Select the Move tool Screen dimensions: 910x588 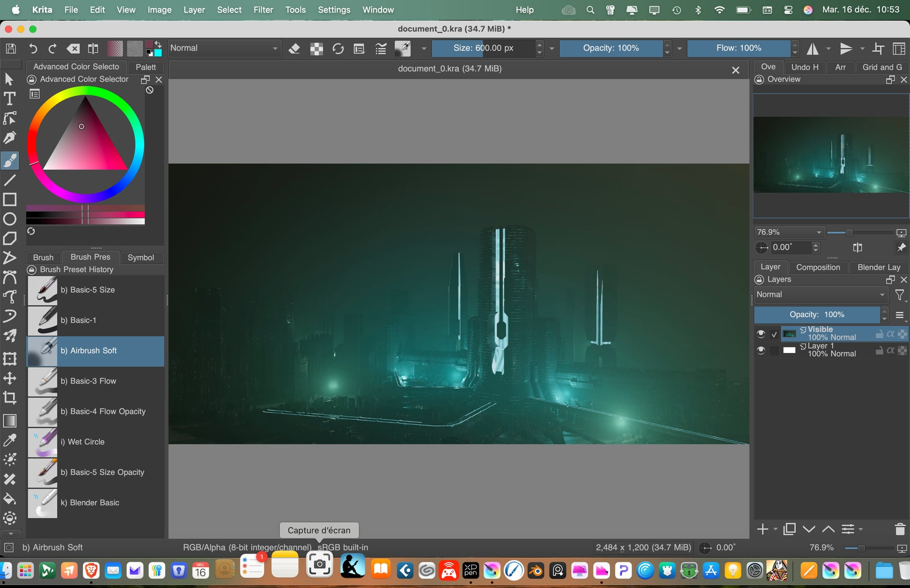point(9,378)
